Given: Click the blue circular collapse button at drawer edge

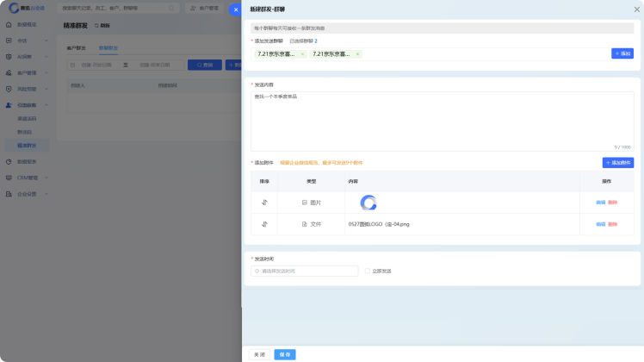Looking at the screenshot, I should coord(235,9).
